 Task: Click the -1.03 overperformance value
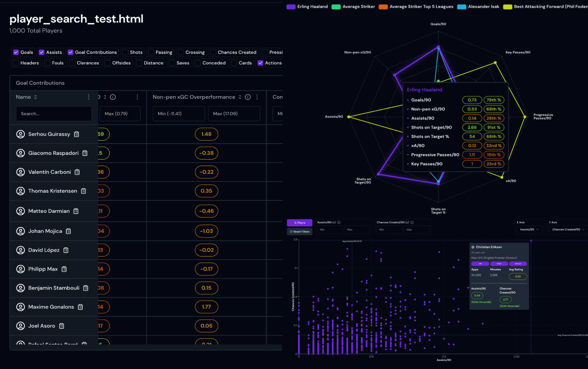click(207, 231)
